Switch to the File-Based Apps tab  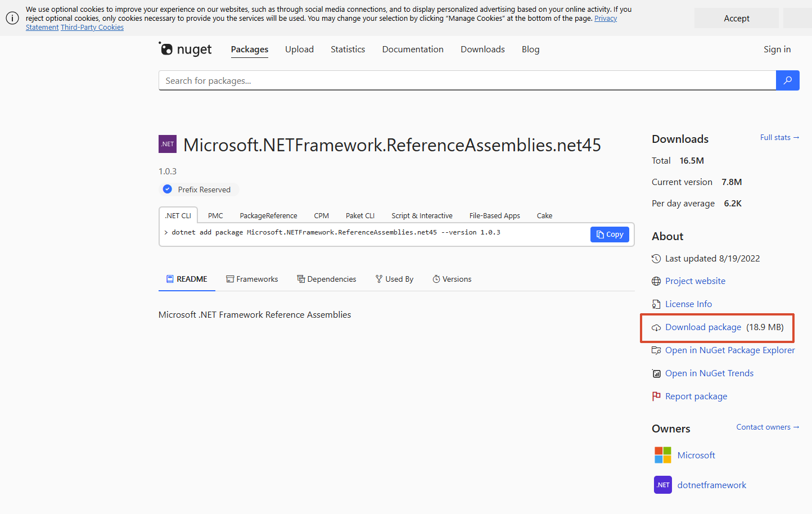(495, 215)
